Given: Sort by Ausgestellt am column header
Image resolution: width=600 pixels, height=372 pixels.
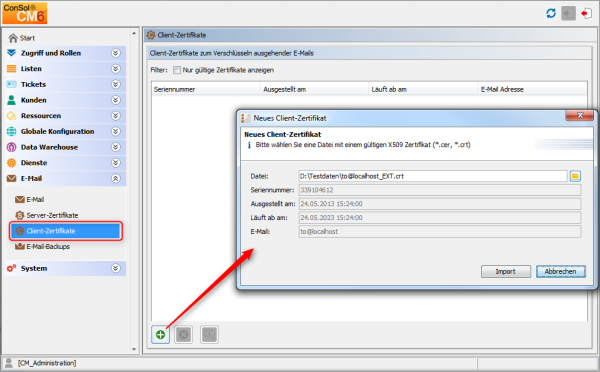Looking at the screenshot, I should pos(315,89).
